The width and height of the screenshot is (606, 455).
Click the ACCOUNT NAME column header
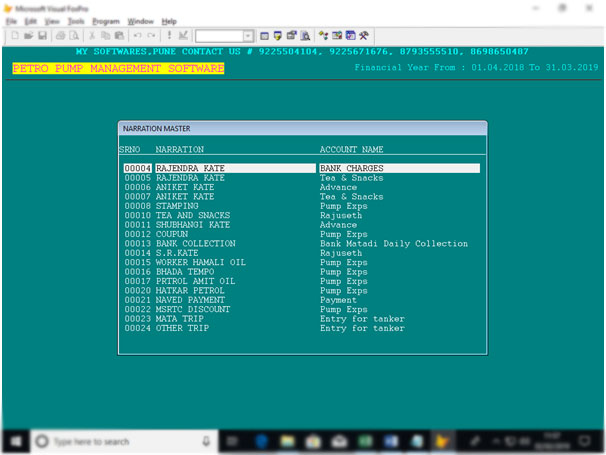click(351, 149)
